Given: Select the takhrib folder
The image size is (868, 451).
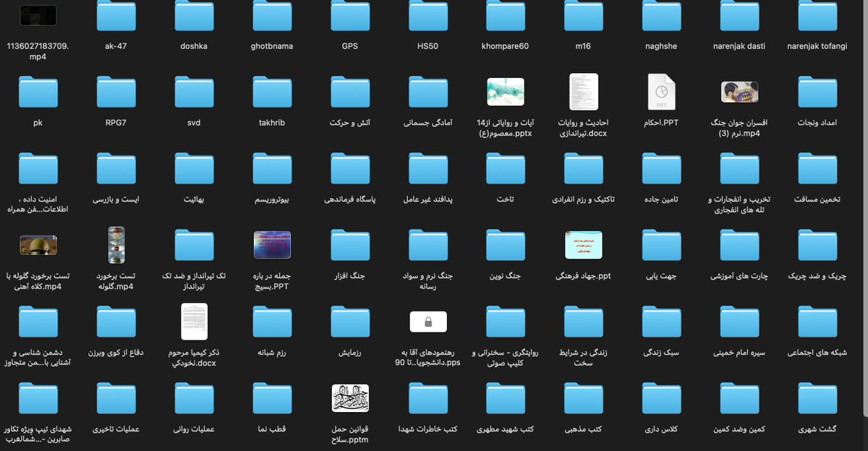Looking at the screenshot, I should click(x=272, y=92).
